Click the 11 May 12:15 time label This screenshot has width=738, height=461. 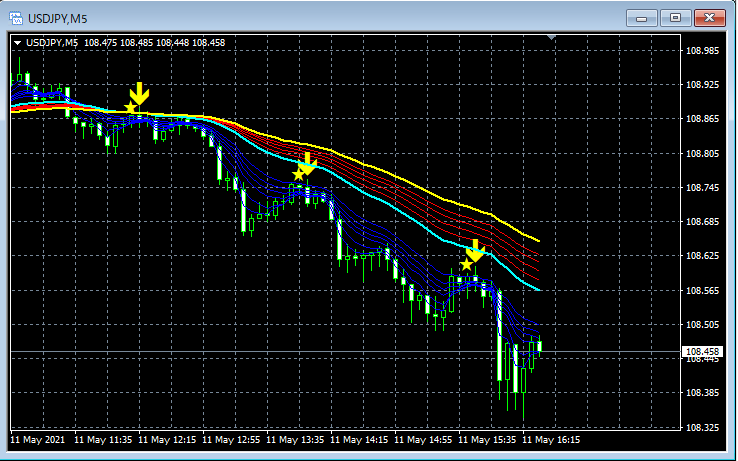[167, 440]
